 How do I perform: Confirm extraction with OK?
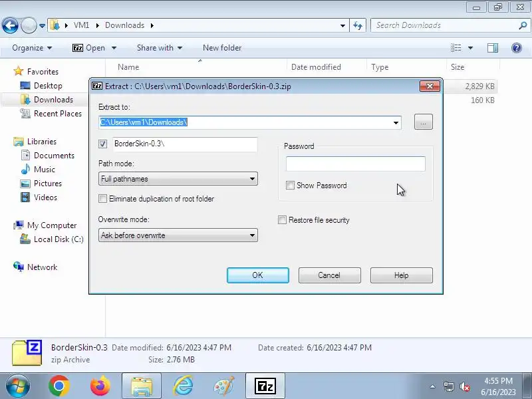coord(258,275)
